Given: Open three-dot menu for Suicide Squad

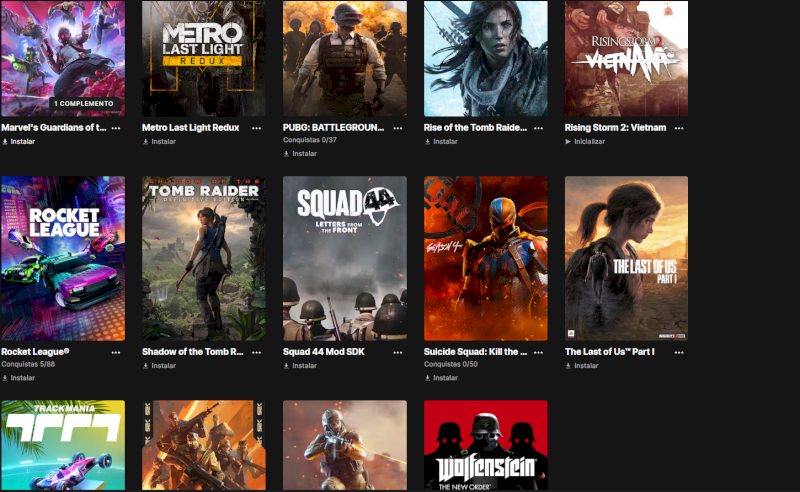Looking at the screenshot, I should 538,352.
